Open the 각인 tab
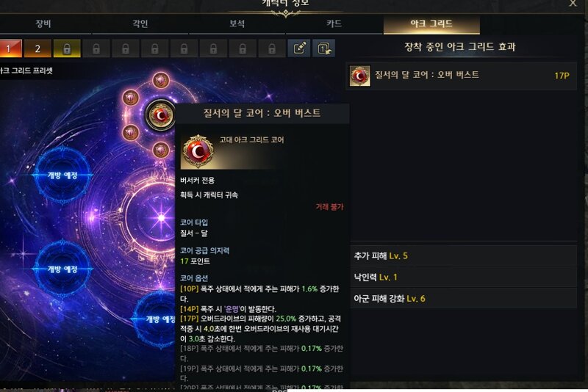This screenshot has height=392, width=588. pyautogui.click(x=140, y=23)
